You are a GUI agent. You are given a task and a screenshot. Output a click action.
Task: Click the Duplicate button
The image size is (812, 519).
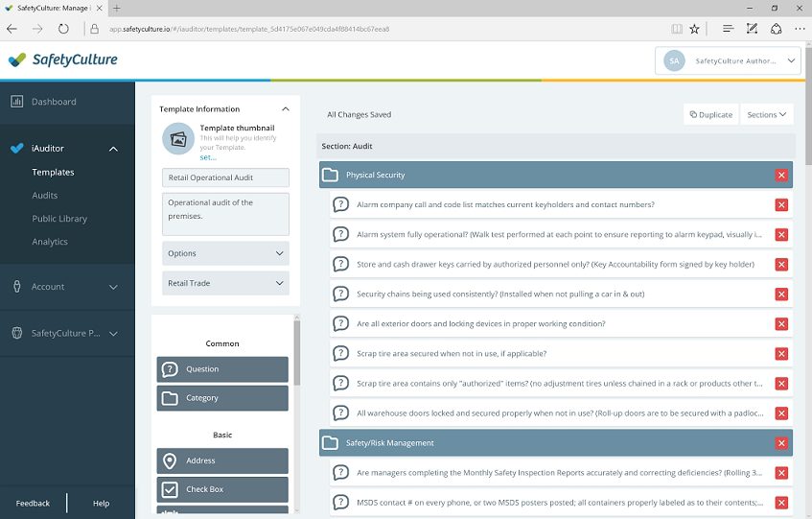click(710, 115)
